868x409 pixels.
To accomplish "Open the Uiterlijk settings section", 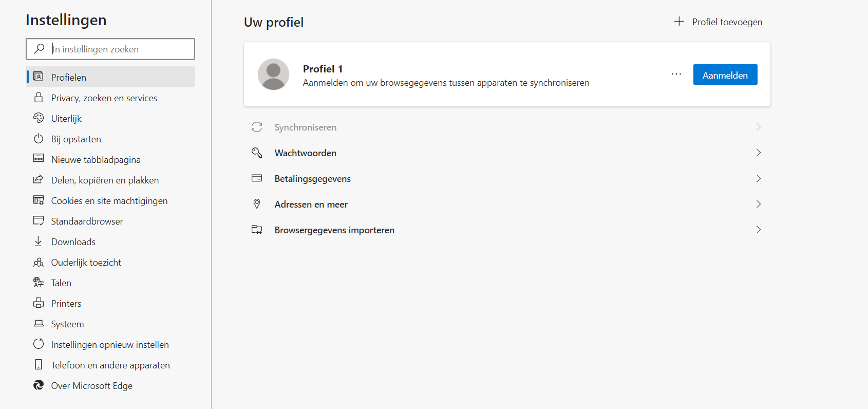I will [66, 119].
